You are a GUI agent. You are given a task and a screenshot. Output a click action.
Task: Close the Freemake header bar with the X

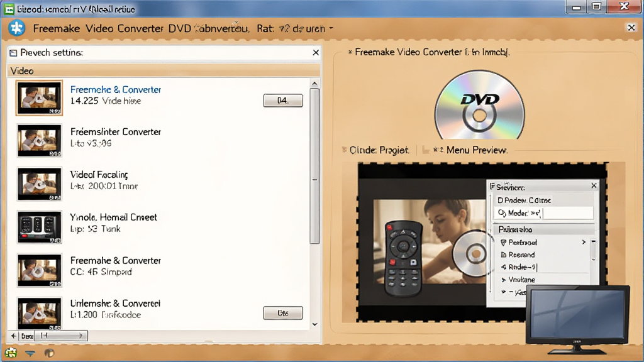[631, 28]
